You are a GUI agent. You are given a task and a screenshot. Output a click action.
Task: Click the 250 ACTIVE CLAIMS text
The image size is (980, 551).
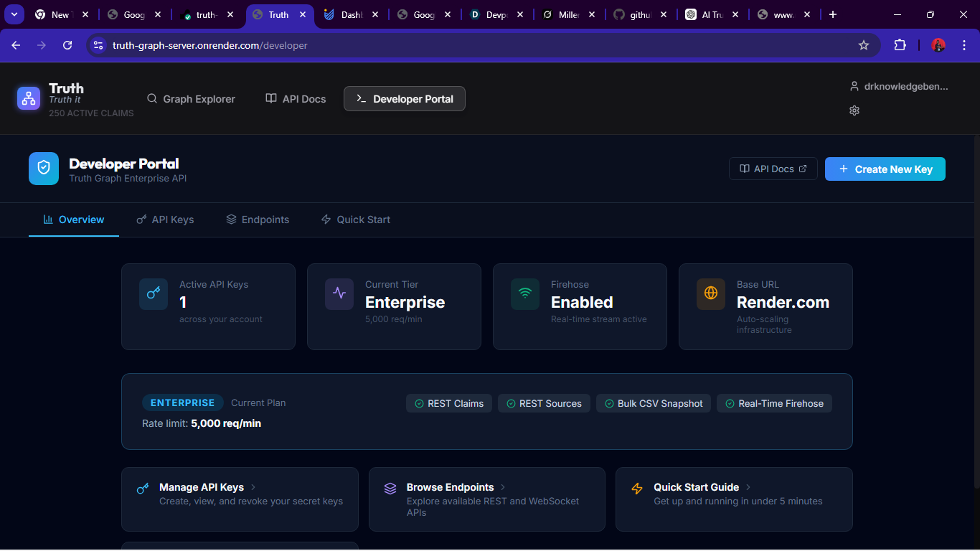point(91,113)
